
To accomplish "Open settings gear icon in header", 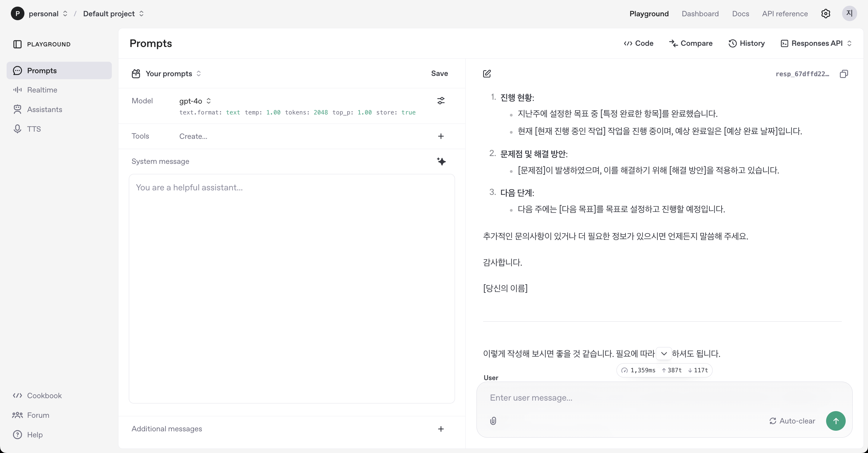I will pyautogui.click(x=826, y=14).
